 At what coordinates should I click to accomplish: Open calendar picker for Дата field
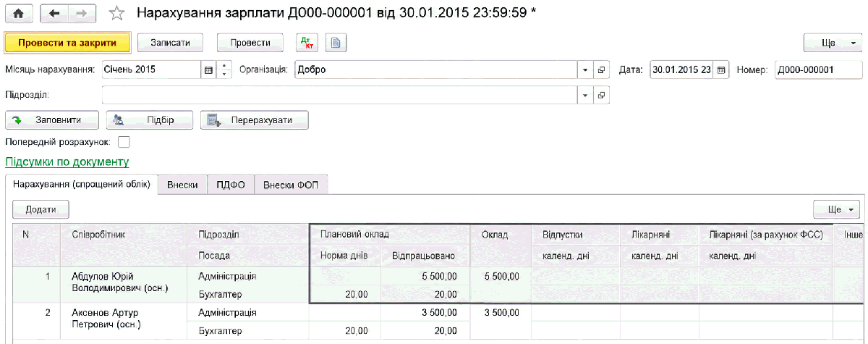[x=721, y=70]
